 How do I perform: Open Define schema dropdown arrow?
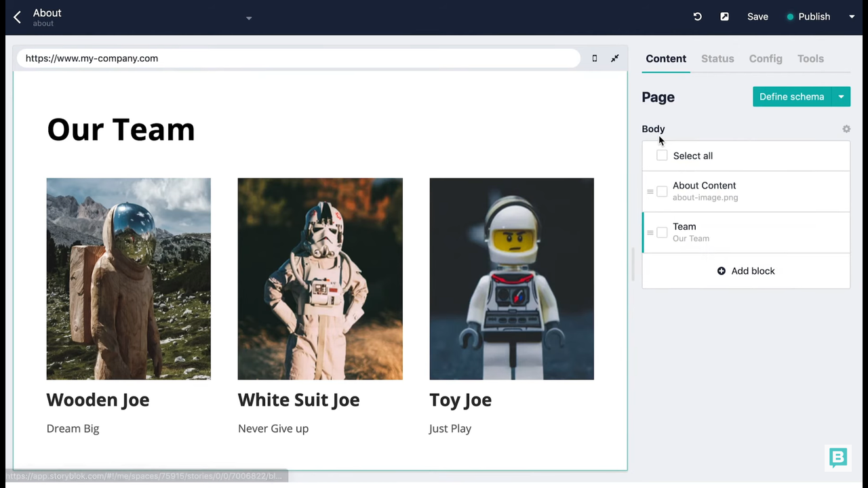(841, 97)
